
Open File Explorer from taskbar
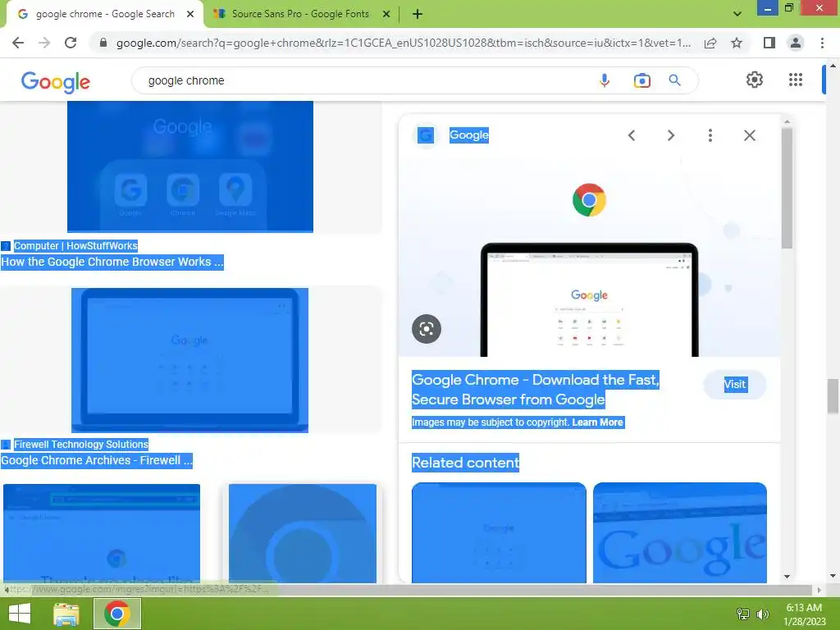(66, 614)
